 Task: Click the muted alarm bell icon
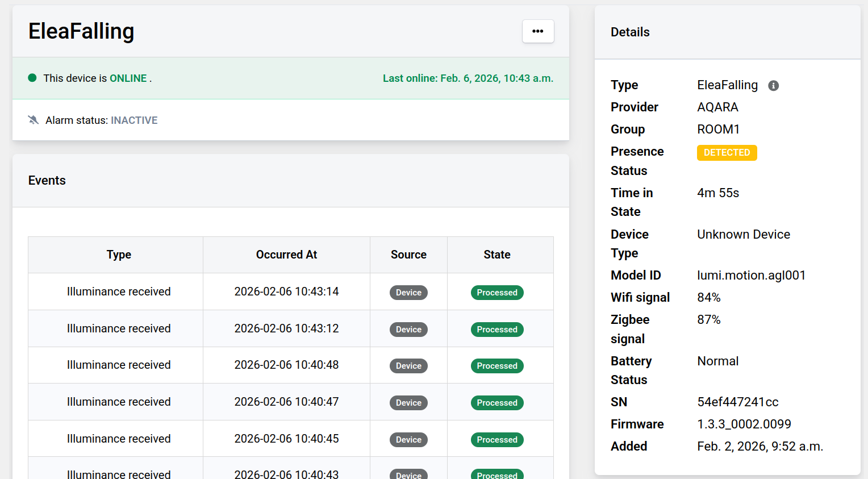pos(32,120)
